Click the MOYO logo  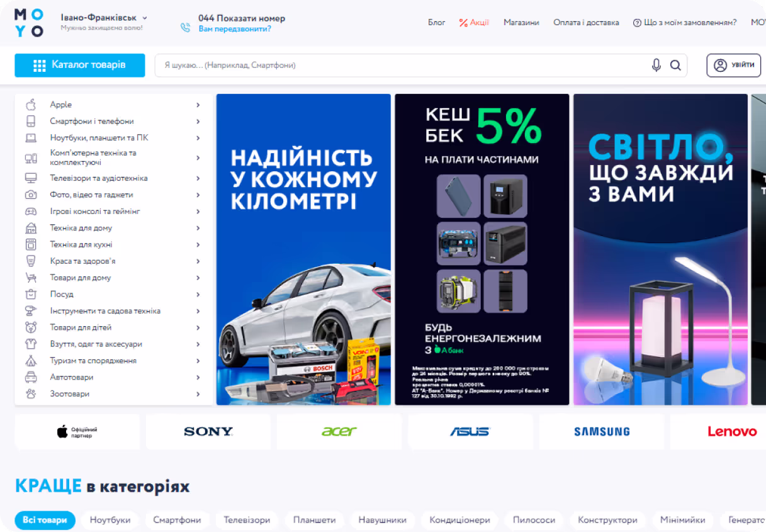(29, 23)
